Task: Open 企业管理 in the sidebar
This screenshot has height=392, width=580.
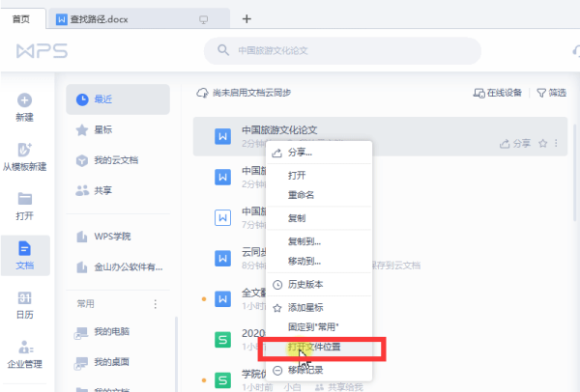Action: pos(25,354)
